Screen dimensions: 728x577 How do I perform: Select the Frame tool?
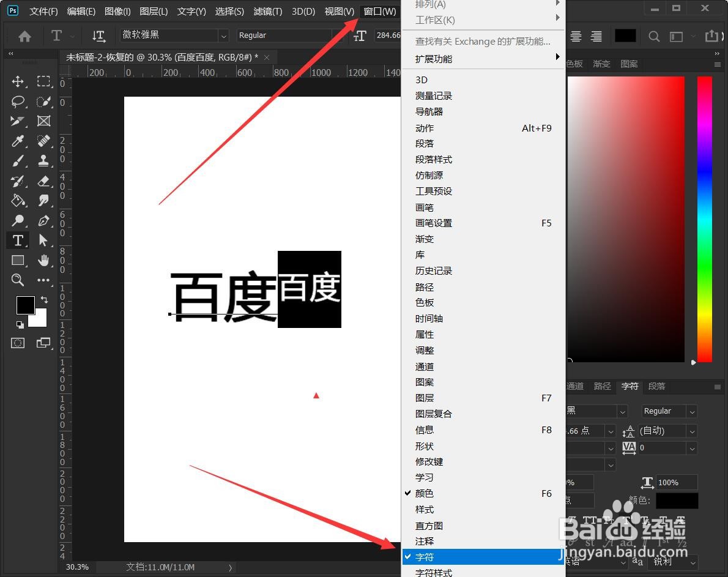point(43,121)
